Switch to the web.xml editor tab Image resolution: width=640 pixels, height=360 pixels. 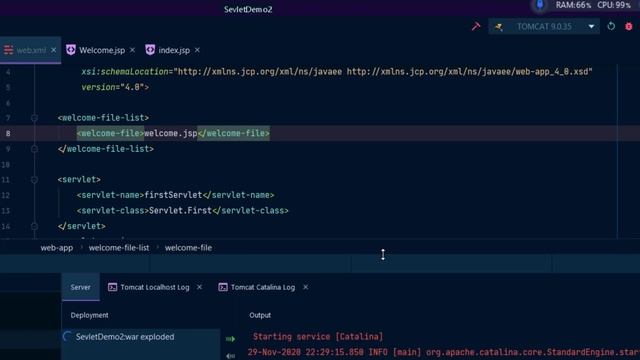[31, 50]
